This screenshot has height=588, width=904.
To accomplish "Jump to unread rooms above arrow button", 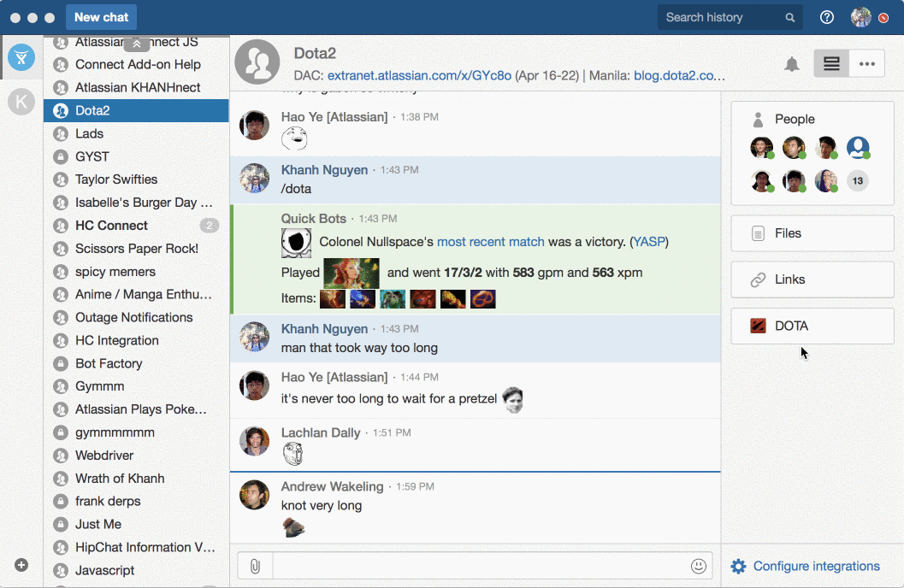I will coord(137,44).
